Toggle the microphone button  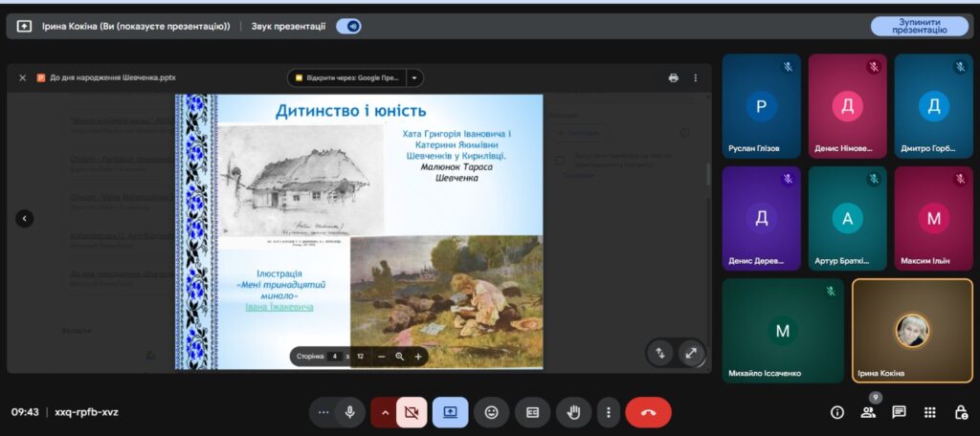pos(350,412)
